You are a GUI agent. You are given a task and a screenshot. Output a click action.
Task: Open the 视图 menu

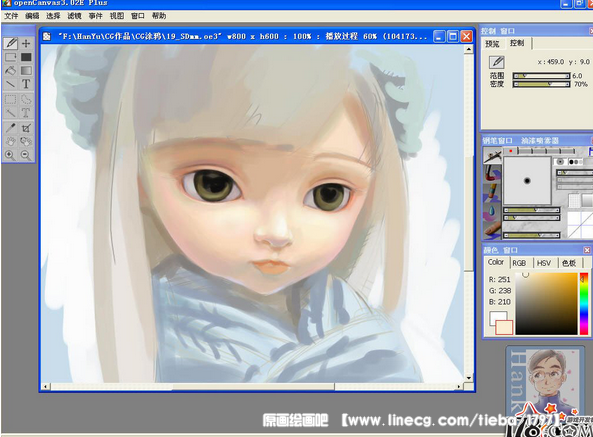coord(116,16)
